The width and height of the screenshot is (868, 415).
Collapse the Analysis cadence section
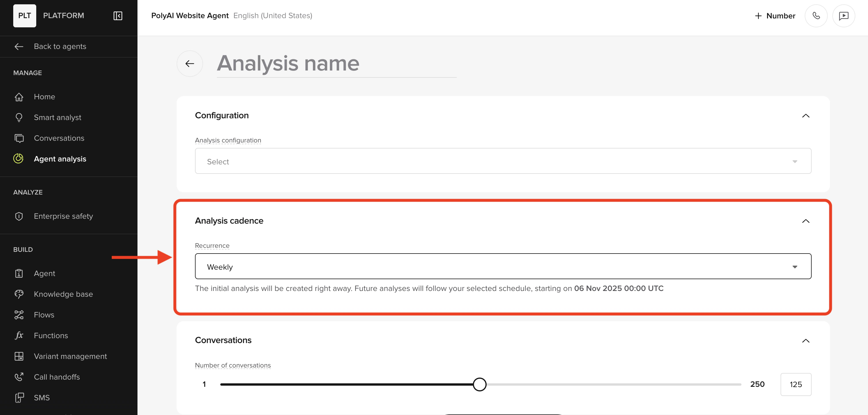point(805,221)
